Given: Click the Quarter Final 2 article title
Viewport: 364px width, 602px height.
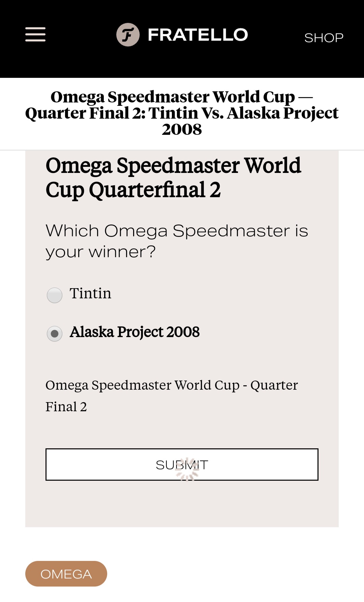Looking at the screenshot, I should 182,113.
